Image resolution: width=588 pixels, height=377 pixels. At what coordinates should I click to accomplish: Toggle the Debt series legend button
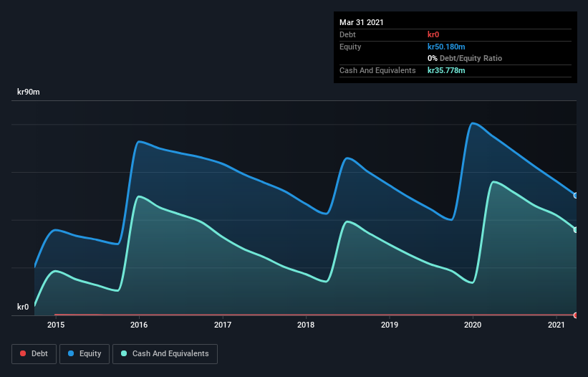(x=34, y=354)
